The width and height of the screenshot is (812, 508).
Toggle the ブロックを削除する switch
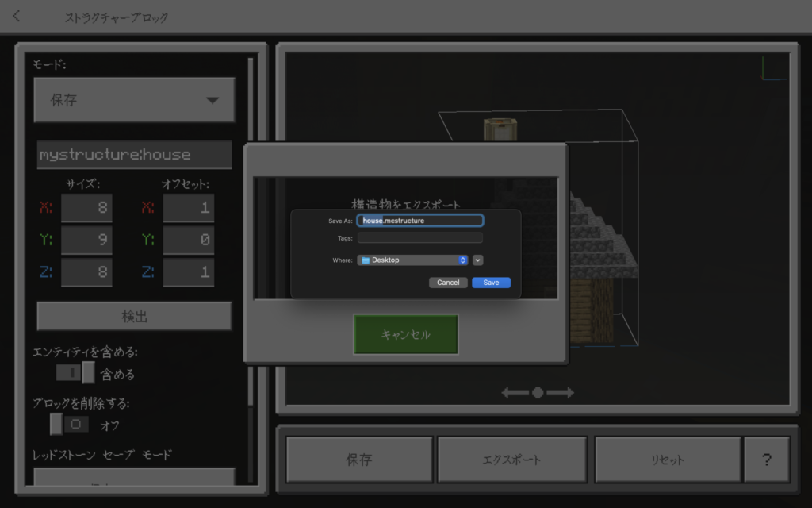69,425
